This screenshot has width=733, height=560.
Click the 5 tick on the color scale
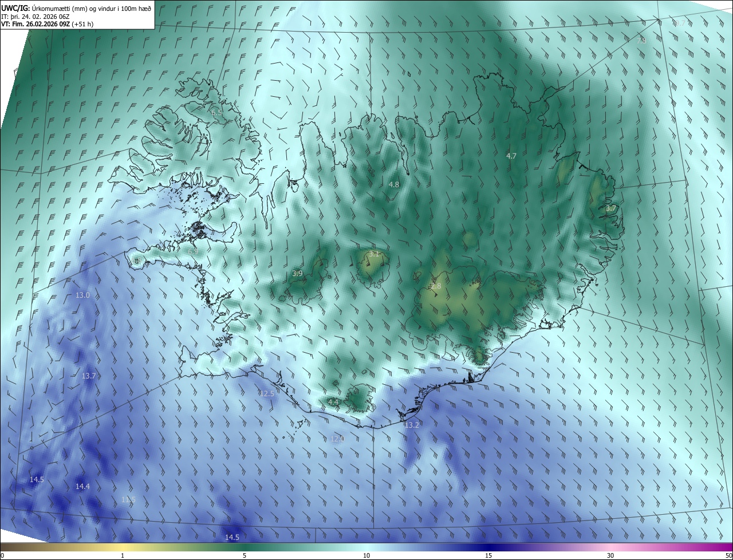tap(245, 555)
